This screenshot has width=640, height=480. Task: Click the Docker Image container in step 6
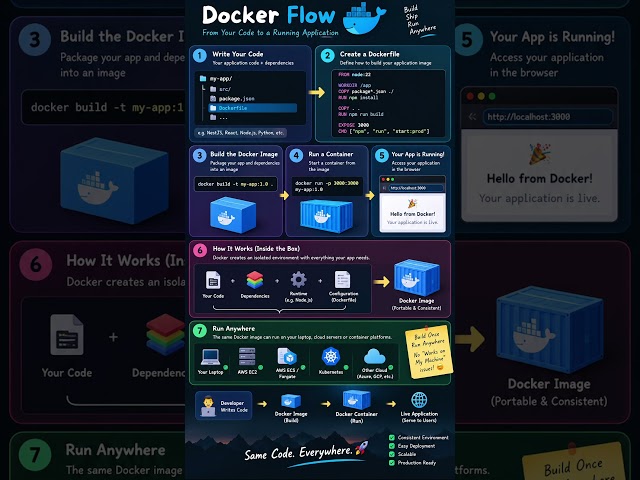pyautogui.click(x=417, y=278)
